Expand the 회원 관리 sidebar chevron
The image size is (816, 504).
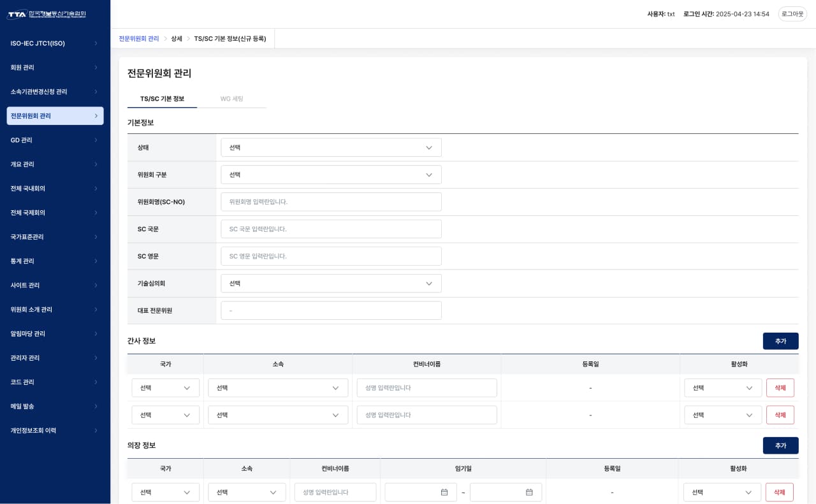click(x=96, y=68)
